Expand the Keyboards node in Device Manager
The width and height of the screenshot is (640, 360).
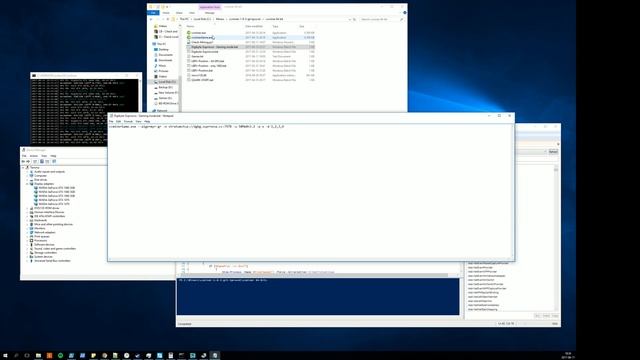27,220
